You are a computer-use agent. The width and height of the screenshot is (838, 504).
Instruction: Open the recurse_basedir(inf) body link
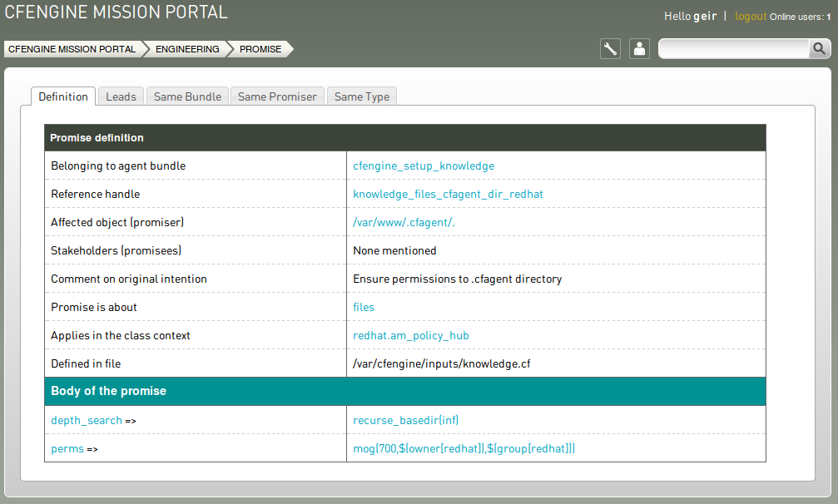pos(405,421)
